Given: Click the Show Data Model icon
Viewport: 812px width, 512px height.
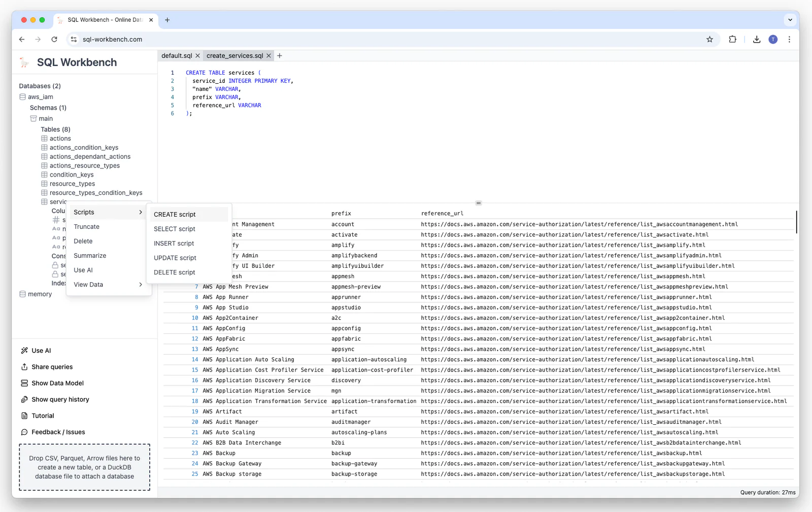Looking at the screenshot, I should click(x=24, y=383).
